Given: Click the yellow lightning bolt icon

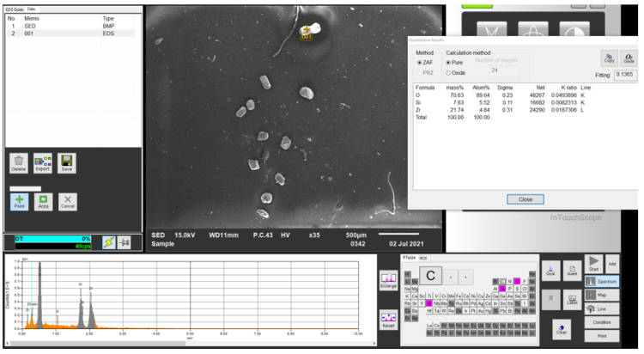Looking at the screenshot, I should pyautogui.click(x=109, y=242).
